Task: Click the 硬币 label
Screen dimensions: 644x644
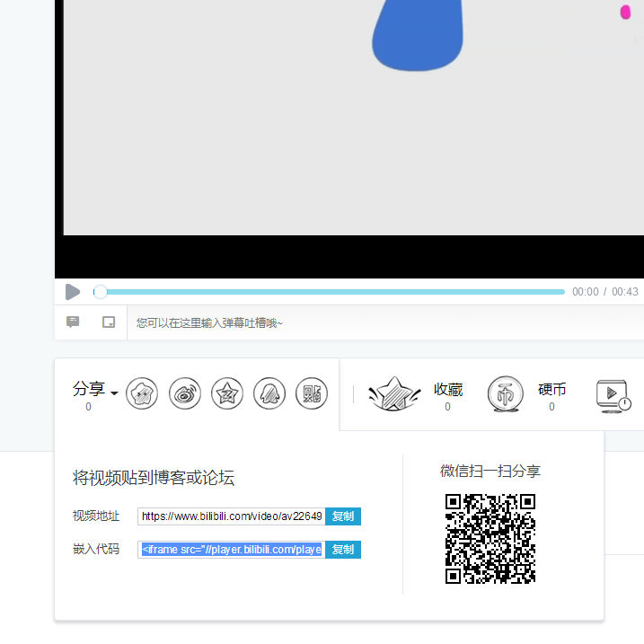Action: pyautogui.click(x=552, y=389)
